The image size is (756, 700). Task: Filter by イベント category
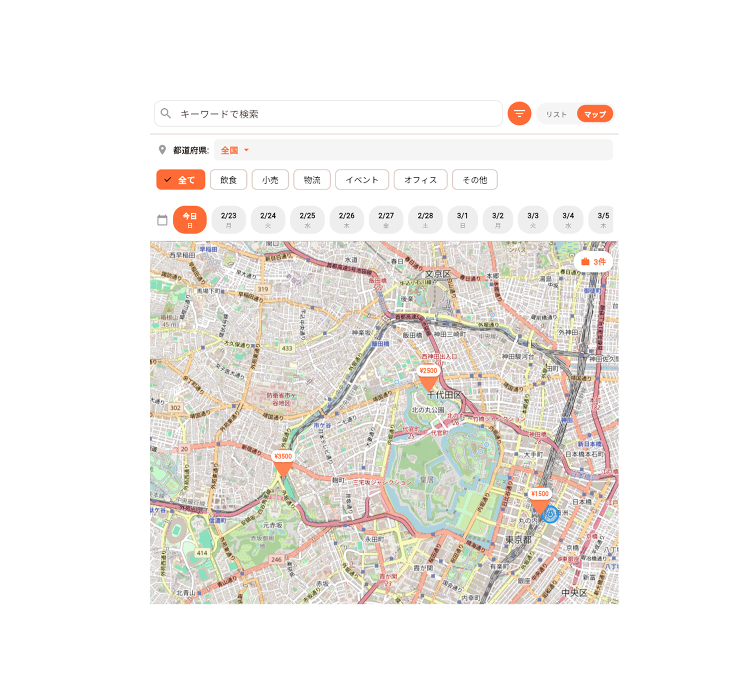click(x=362, y=180)
